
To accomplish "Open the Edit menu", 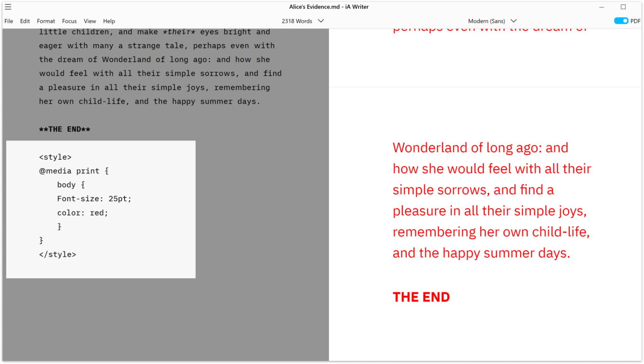I will click(x=25, y=21).
